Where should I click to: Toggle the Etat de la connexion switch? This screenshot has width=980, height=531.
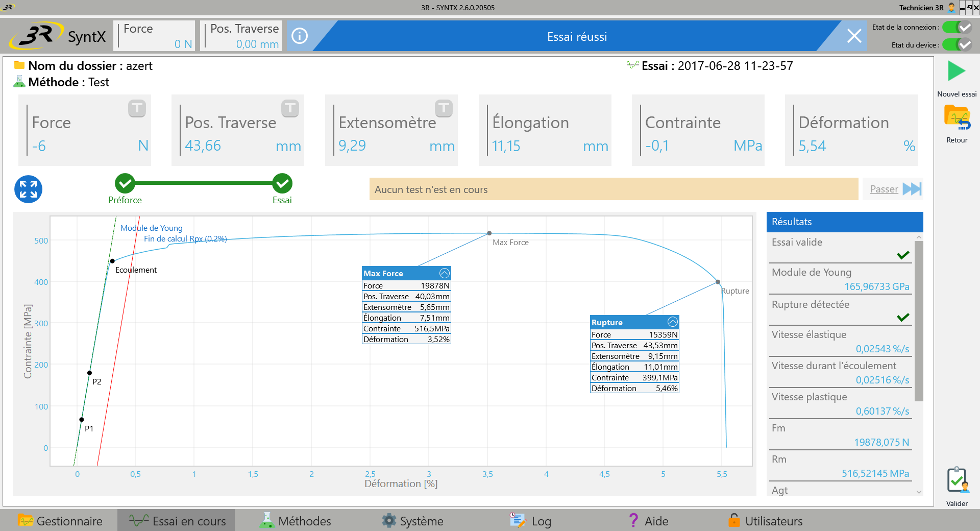[958, 27]
